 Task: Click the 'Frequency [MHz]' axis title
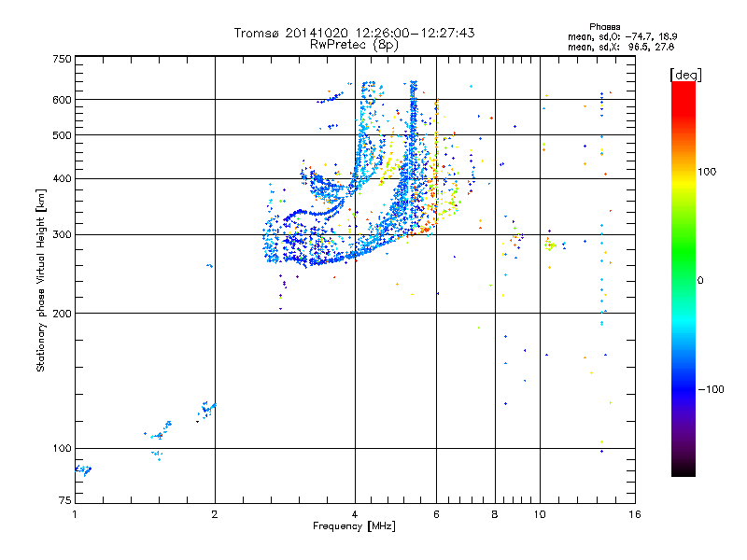pos(354,526)
